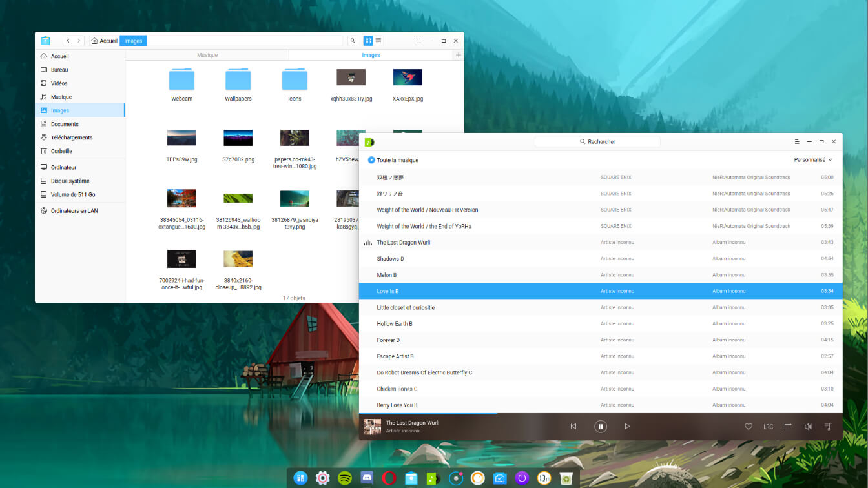Add new file manager tab
Viewport: 868px width, 488px height.
click(459, 56)
